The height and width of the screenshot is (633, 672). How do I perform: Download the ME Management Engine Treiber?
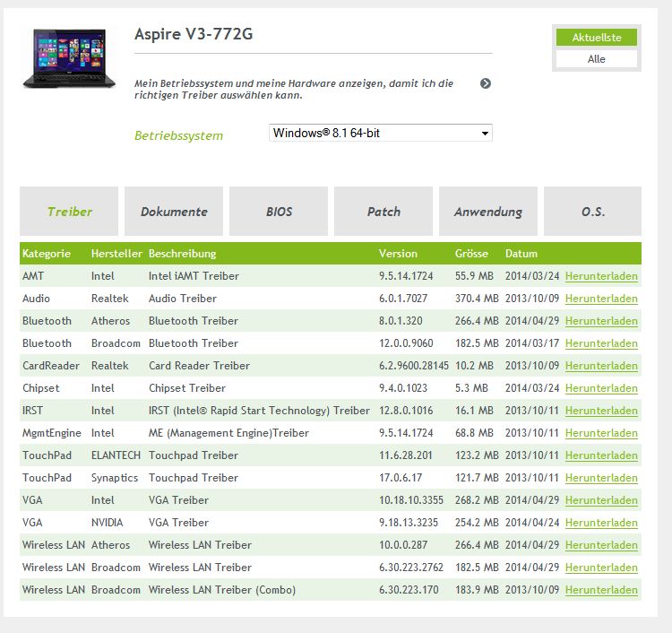coord(601,433)
